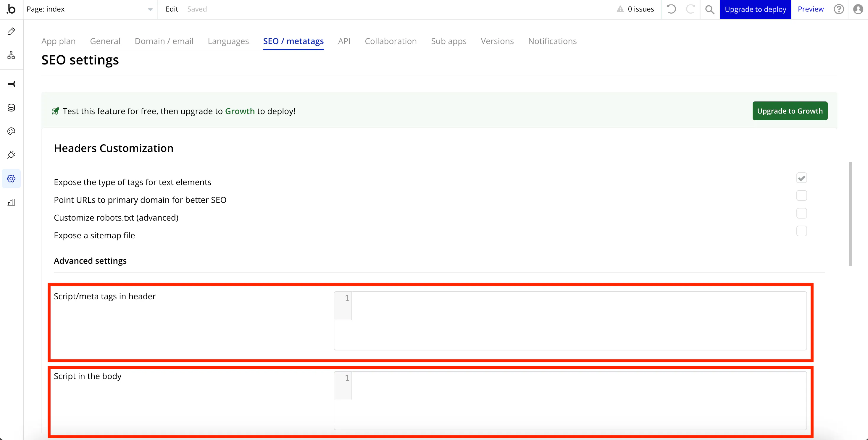Click the Advanced settings heading
The image size is (868, 440).
[90, 261]
